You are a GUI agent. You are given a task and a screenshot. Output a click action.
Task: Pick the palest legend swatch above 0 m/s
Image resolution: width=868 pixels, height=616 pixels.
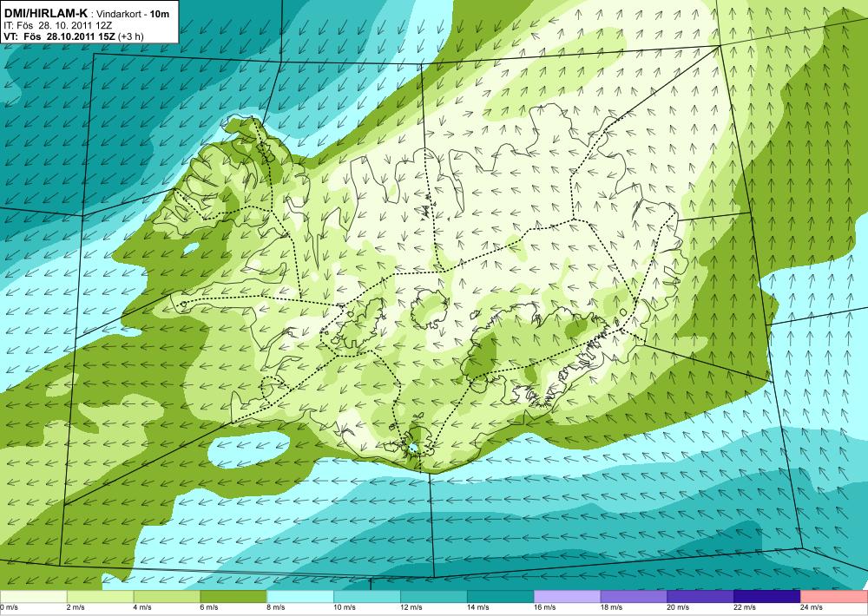[x=33, y=597]
